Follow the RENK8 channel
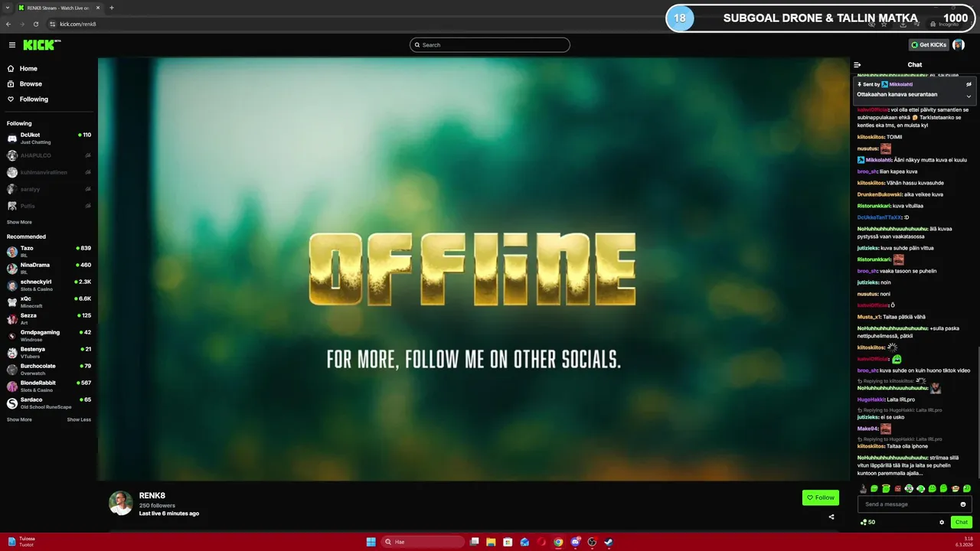The height and width of the screenshot is (551, 980). 821,497
